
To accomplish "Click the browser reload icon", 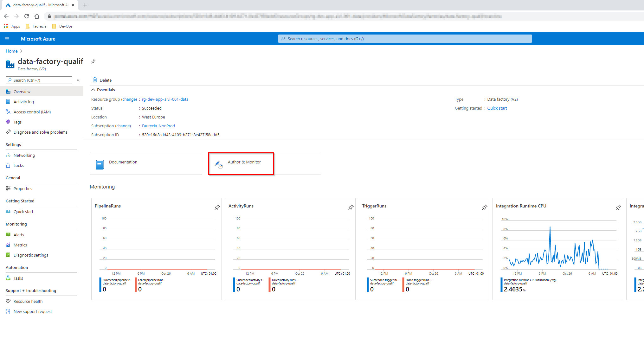I will 27,16.
